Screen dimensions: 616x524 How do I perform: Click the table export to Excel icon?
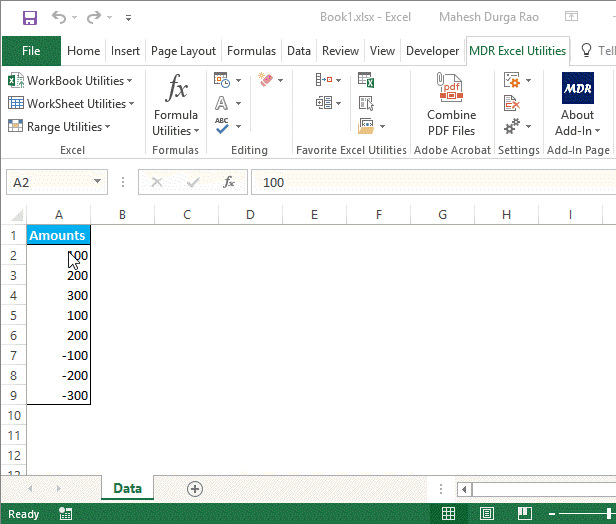click(366, 80)
